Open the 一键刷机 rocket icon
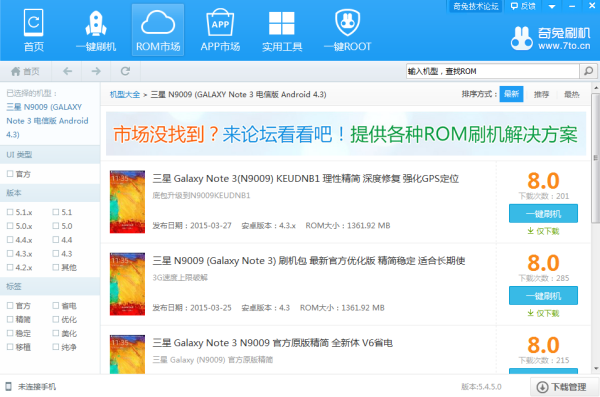 pyautogui.click(x=96, y=30)
